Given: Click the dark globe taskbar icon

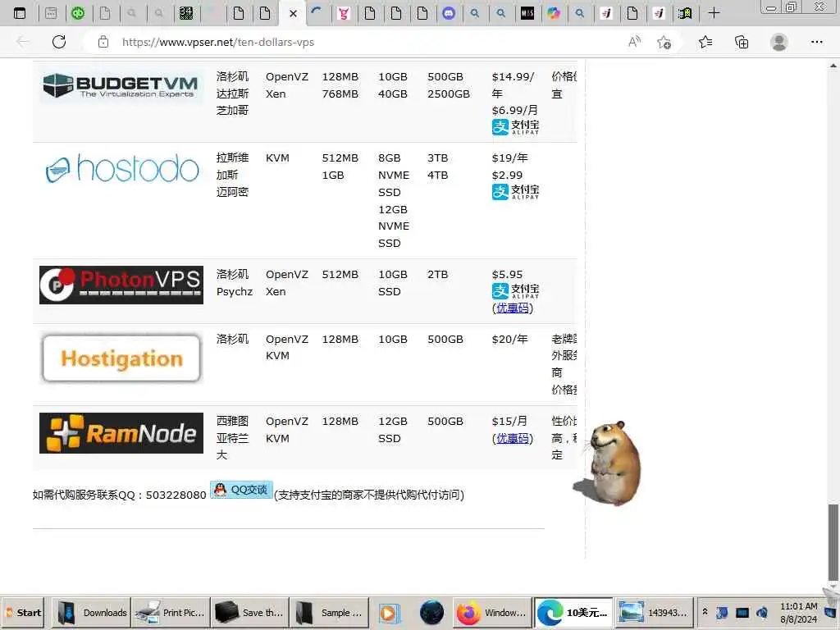Looking at the screenshot, I should point(431,613).
